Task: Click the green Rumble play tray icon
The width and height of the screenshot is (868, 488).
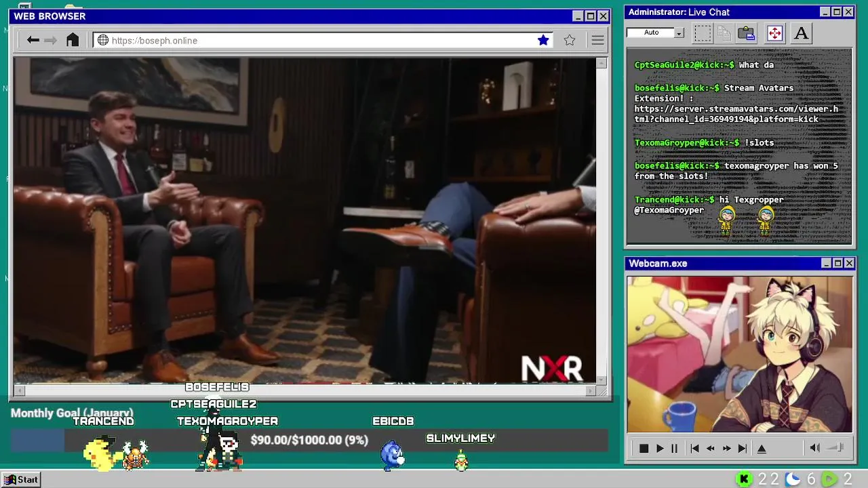Action: 829,479
